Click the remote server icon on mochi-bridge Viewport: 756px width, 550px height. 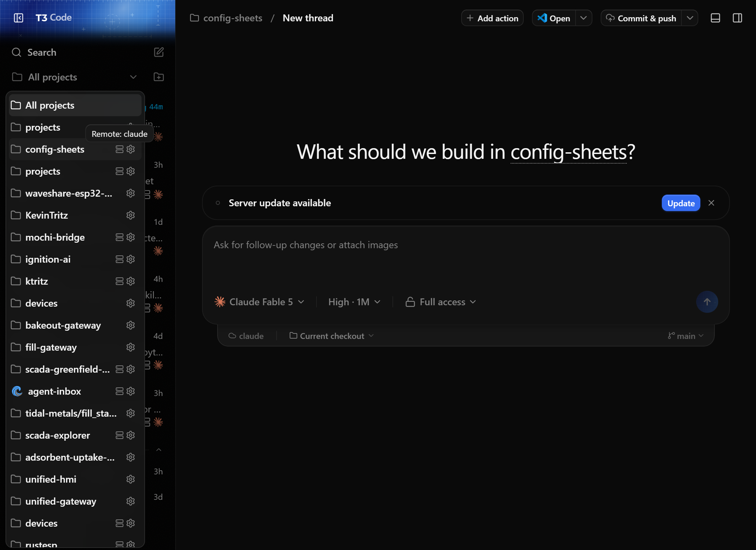(x=119, y=237)
